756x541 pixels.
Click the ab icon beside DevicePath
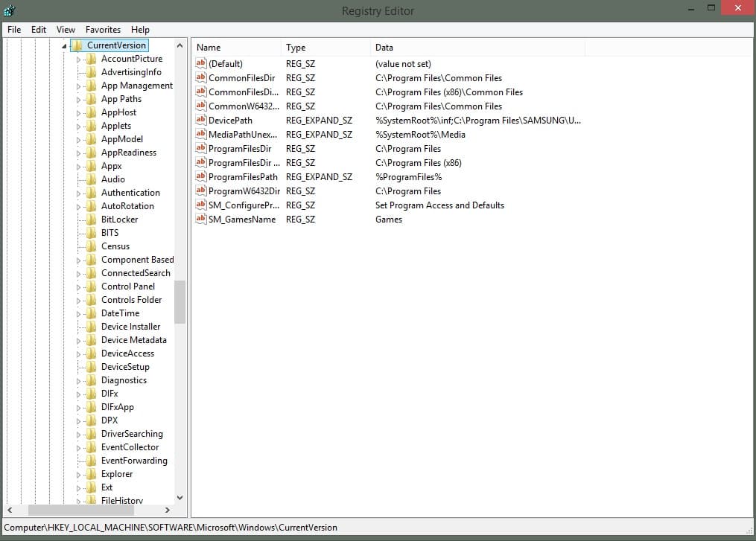tap(200, 120)
